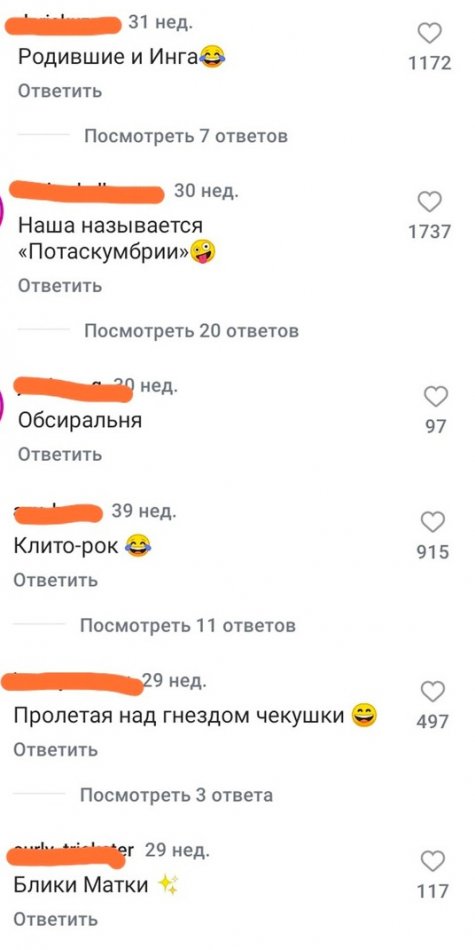Reply to the «Потаскумбрии» comment
475x950 pixels.
click(60, 285)
